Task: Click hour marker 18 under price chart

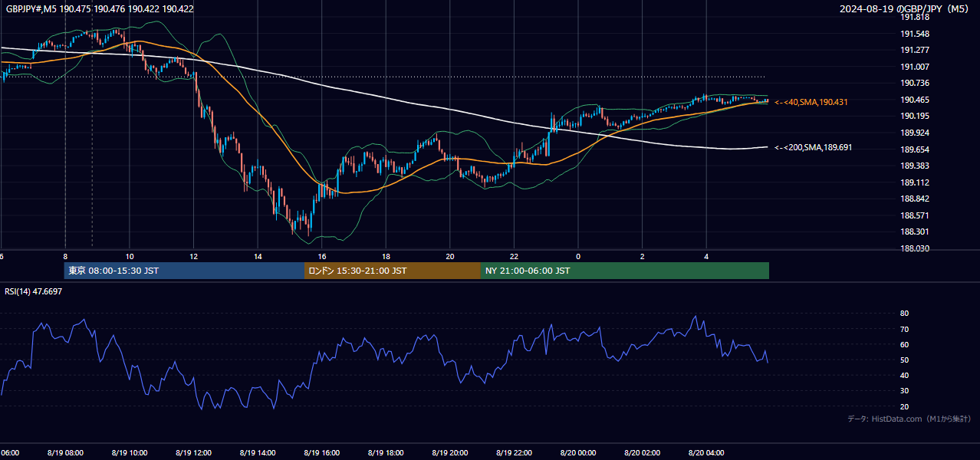Action: click(386, 257)
